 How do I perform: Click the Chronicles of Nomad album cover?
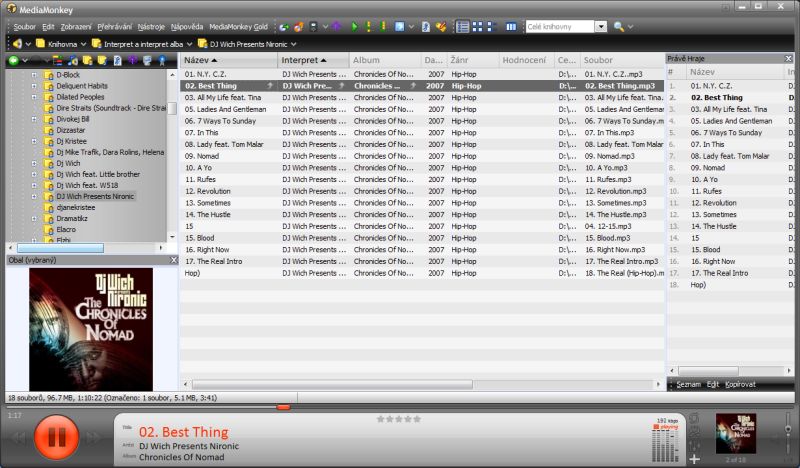coord(91,329)
